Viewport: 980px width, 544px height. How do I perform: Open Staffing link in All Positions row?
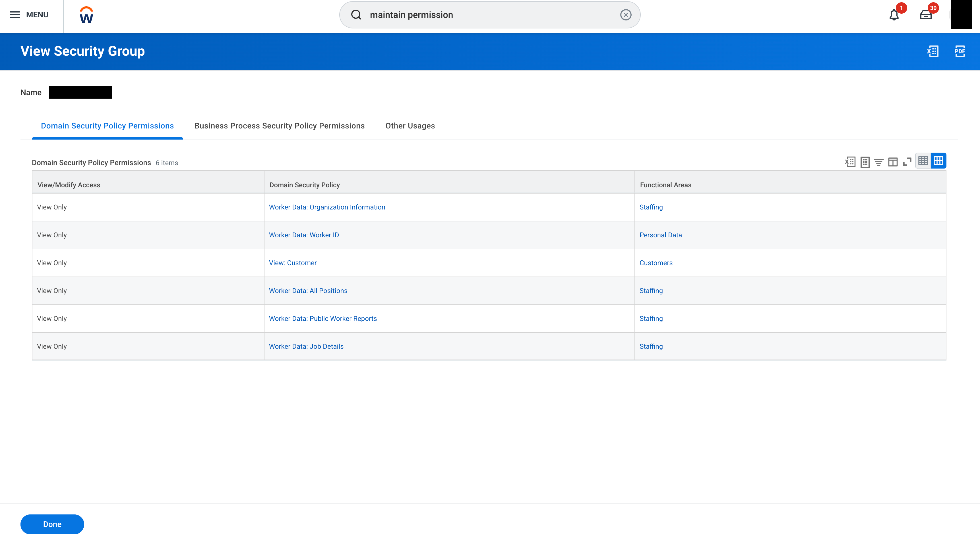point(651,291)
